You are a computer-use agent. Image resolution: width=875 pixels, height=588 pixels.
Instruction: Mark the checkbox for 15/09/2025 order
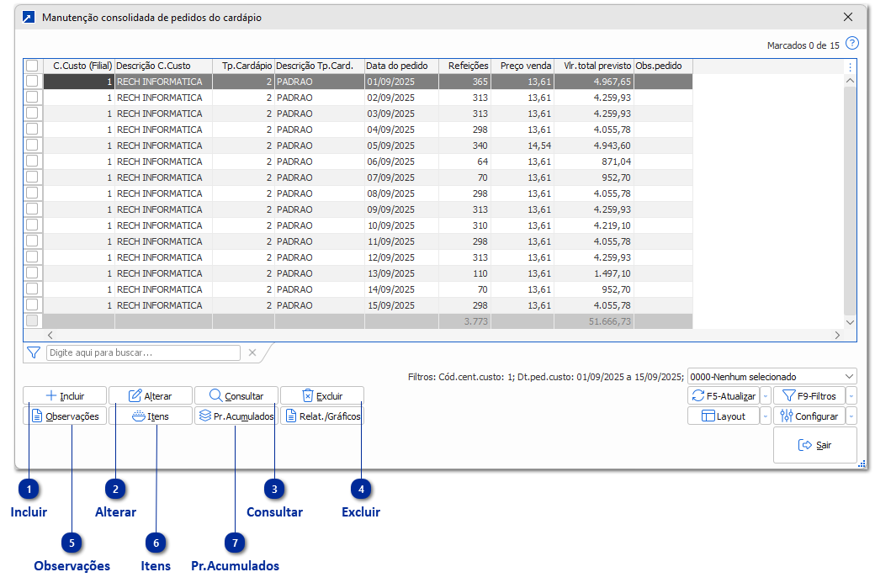coord(32,305)
